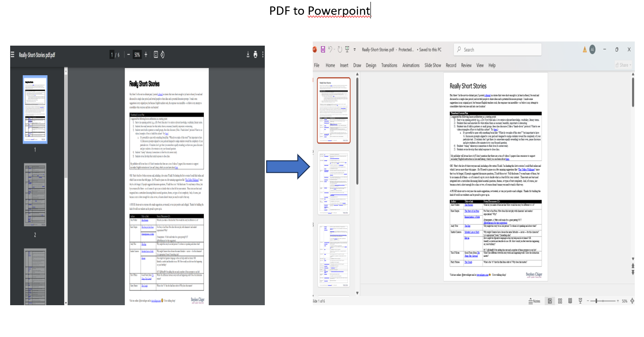
Task: Switch to Reading View in status bar
Action: [570, 301]
